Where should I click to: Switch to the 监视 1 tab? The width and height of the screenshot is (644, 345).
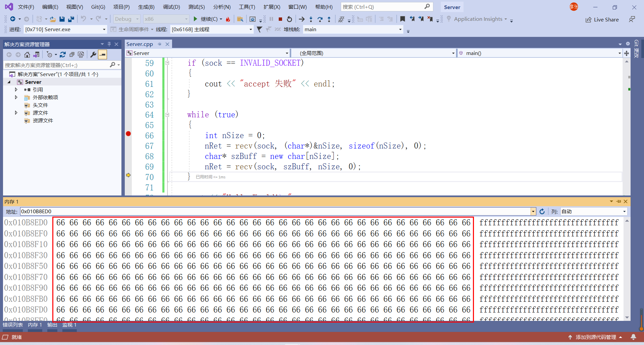coord(69,325)
